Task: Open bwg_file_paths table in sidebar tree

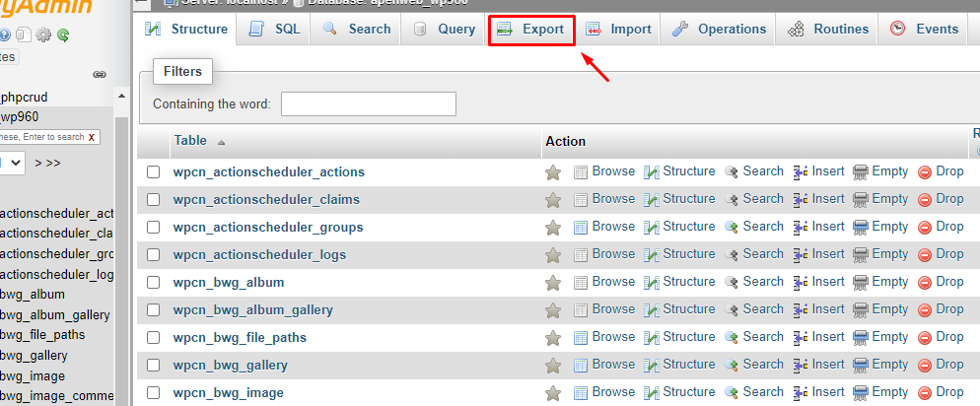Action: tap(41, 335)
